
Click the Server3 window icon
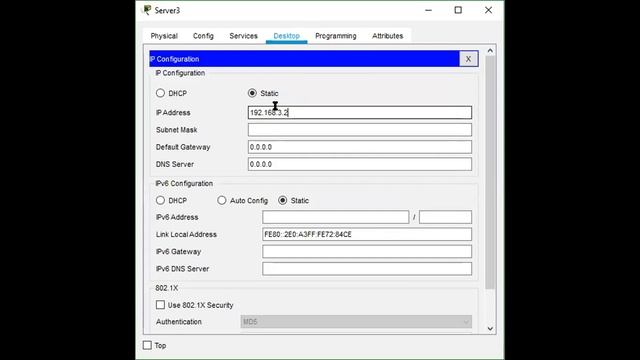click(x=147, y=10)
